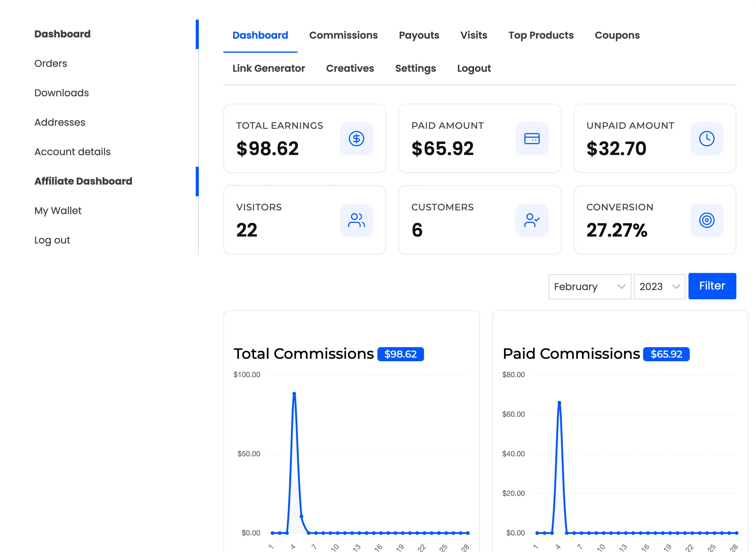Screen dimensions: 756x552
Task: Click the Conversion target icon
Action: (x=707, y=220)
